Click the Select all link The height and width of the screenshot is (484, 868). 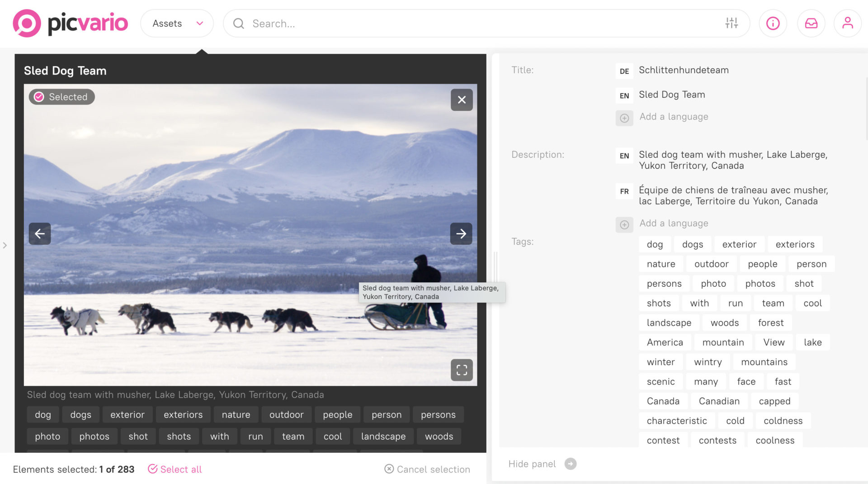181,469
